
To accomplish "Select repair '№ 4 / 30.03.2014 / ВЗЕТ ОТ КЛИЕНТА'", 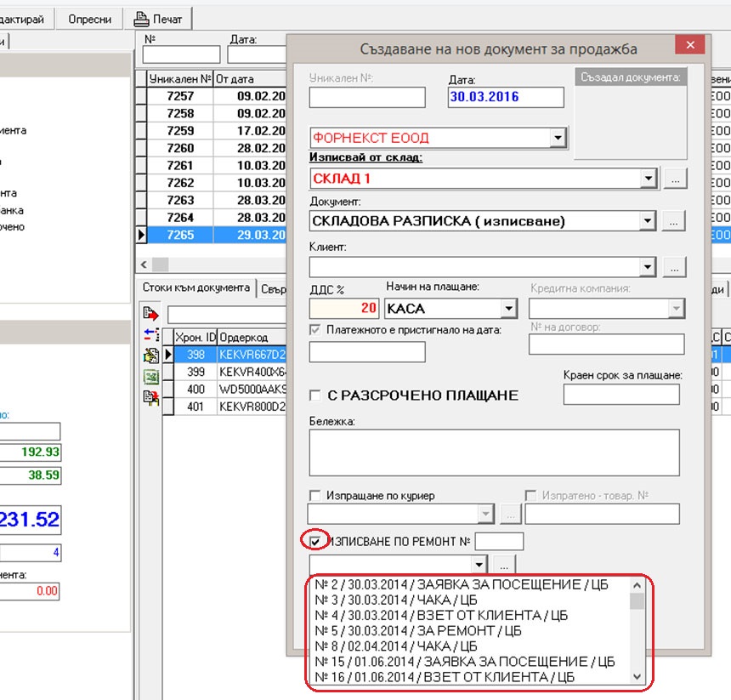I will tap(471, 615).
